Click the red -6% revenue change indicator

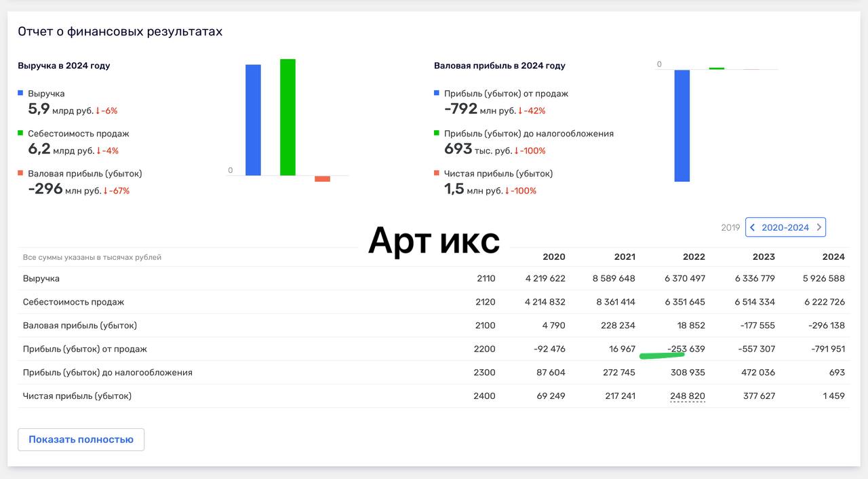pyautogui.click(x=106, y=111)
